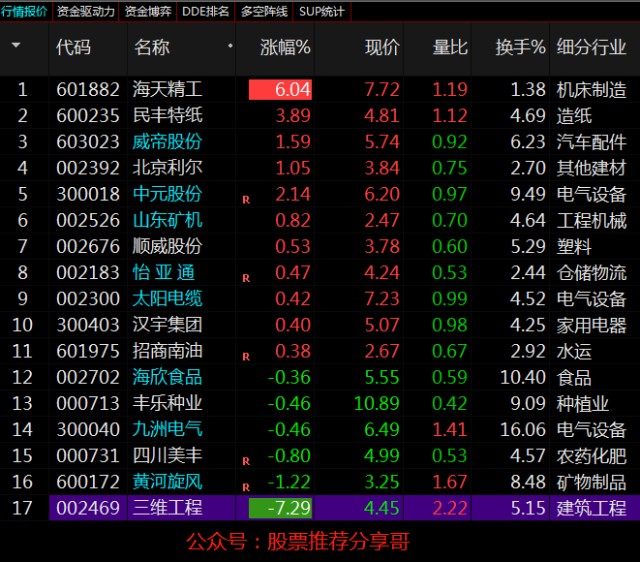Click the small dot beside 名称 header
640x562 pixels.
coord(231,46)
